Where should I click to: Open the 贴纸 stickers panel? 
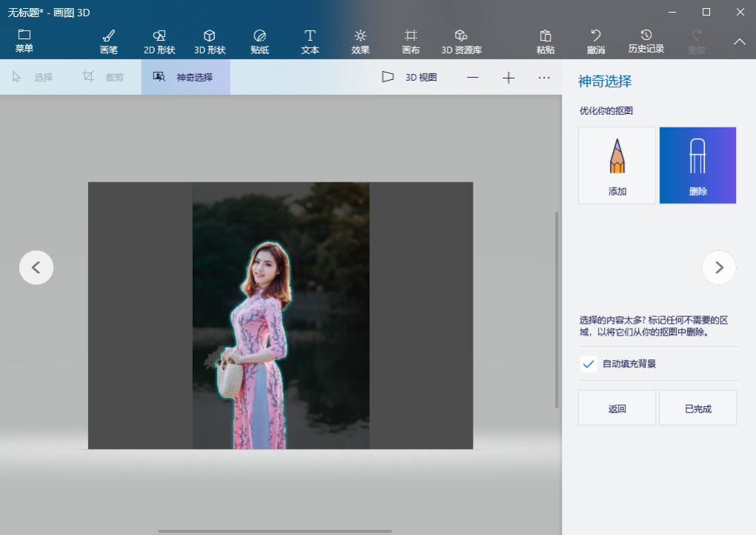pyautogui.click(x=260, y=42)
